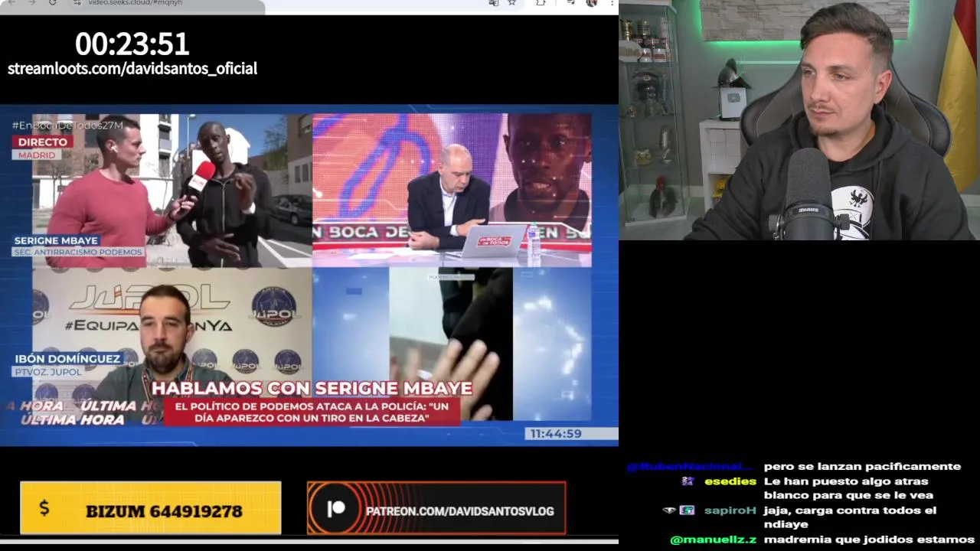Viewport: 980px width, 551px height.
Task: Click chat message 'madremia que jodidos estamos'
Action: coord(869,540)
